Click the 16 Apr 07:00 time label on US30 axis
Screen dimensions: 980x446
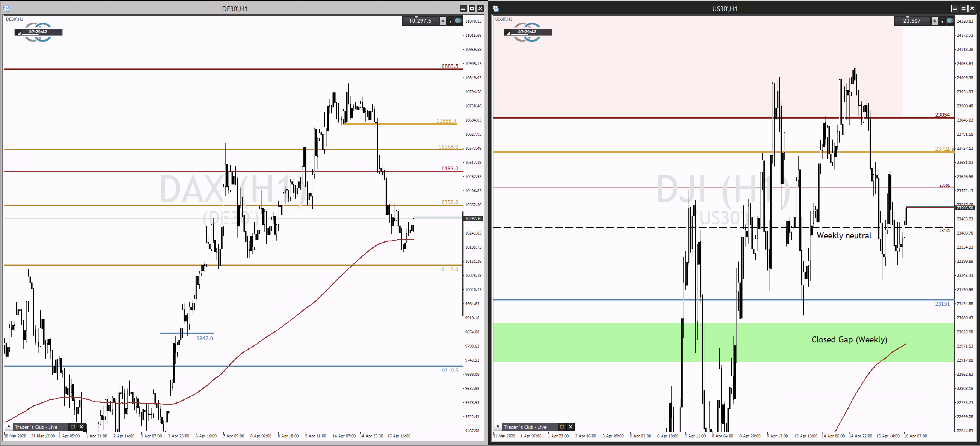point(915,436)
